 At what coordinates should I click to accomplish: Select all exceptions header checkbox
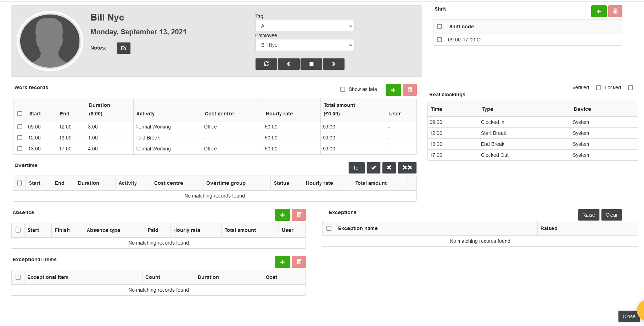pyautogui.click(x=329, y=228)
